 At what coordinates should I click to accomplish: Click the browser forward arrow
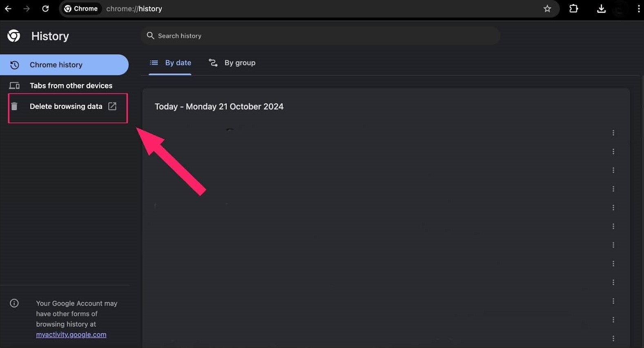27,9
